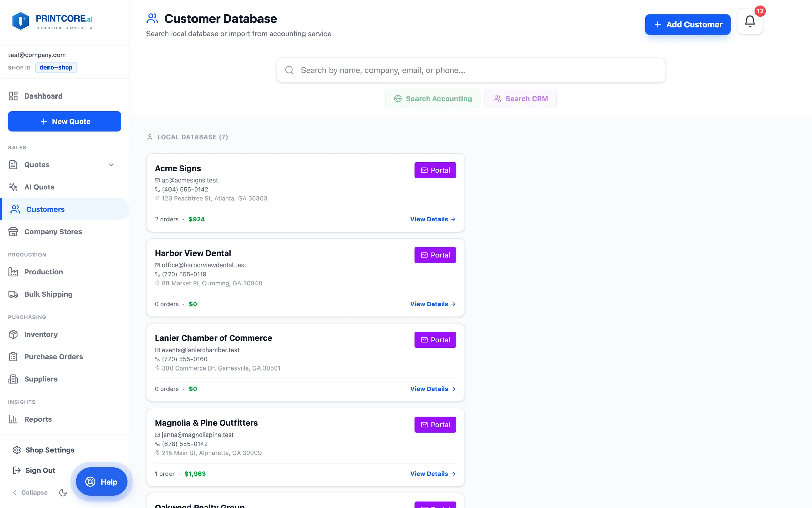This screenshot has height=508, width=812.
Task: Click the Search CRM button
Action: pyautogui.click(x=520, y=99)
